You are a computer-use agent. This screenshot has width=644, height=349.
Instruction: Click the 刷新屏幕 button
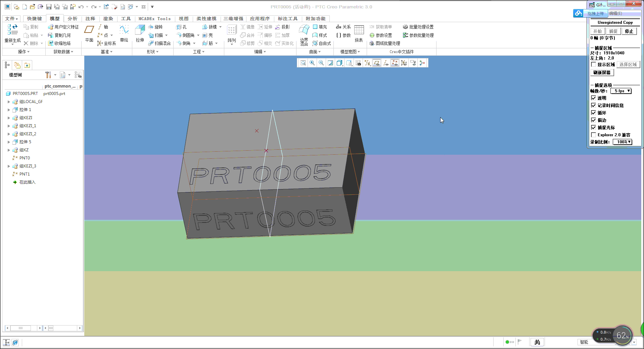pos(602,72)
